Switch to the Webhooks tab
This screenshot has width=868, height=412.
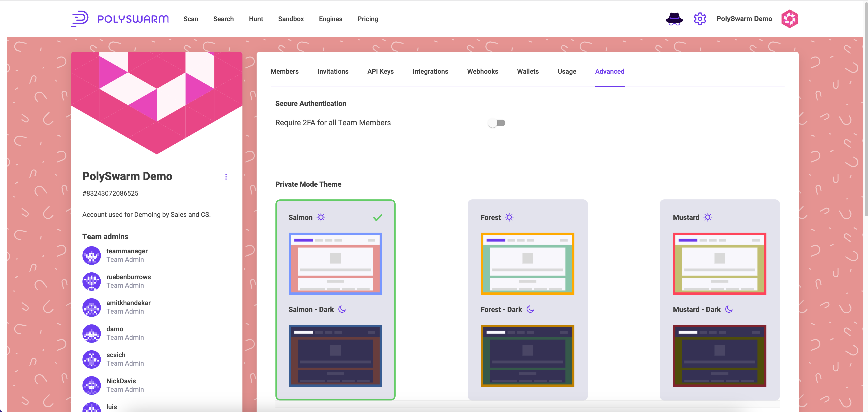tap(482, 71)
